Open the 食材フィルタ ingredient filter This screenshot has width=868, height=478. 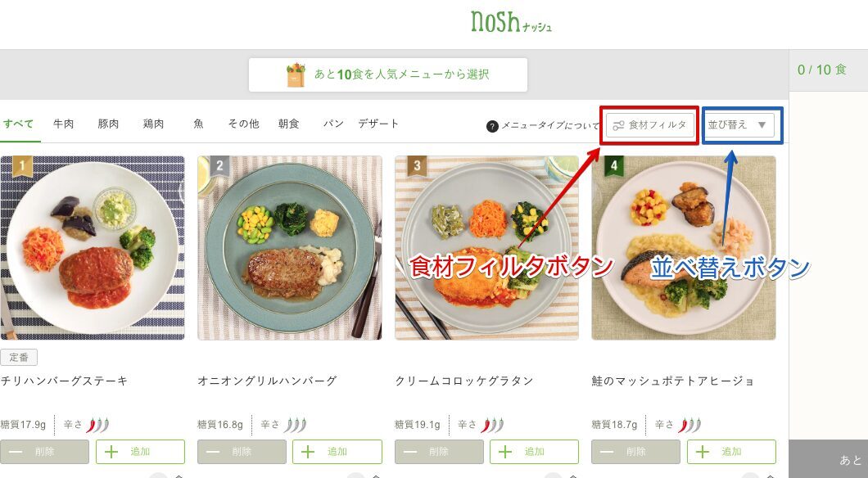click(650, 125)
